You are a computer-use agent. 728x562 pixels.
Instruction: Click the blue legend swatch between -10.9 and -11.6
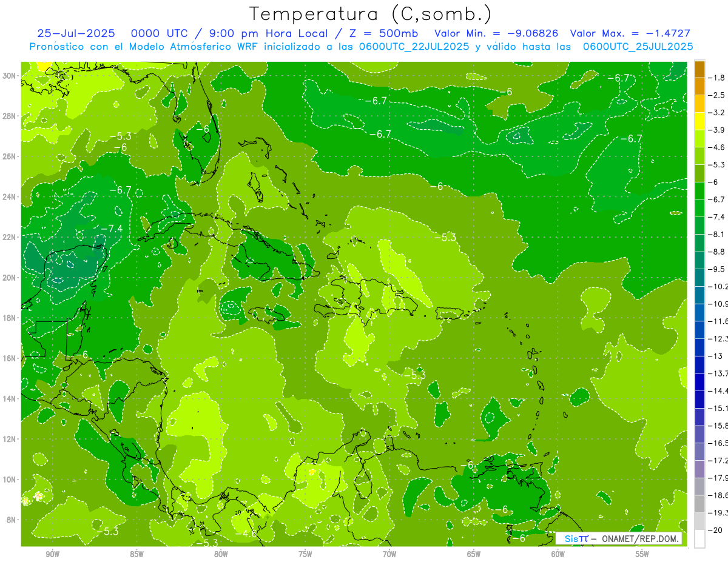(x=699, y=312)
